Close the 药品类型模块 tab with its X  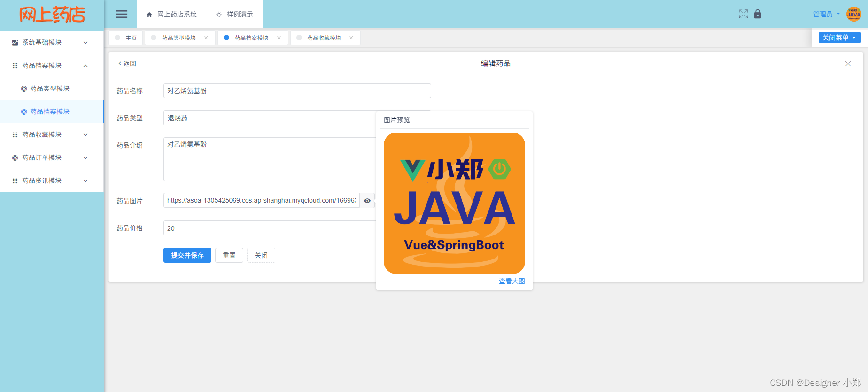pos(206,38)
